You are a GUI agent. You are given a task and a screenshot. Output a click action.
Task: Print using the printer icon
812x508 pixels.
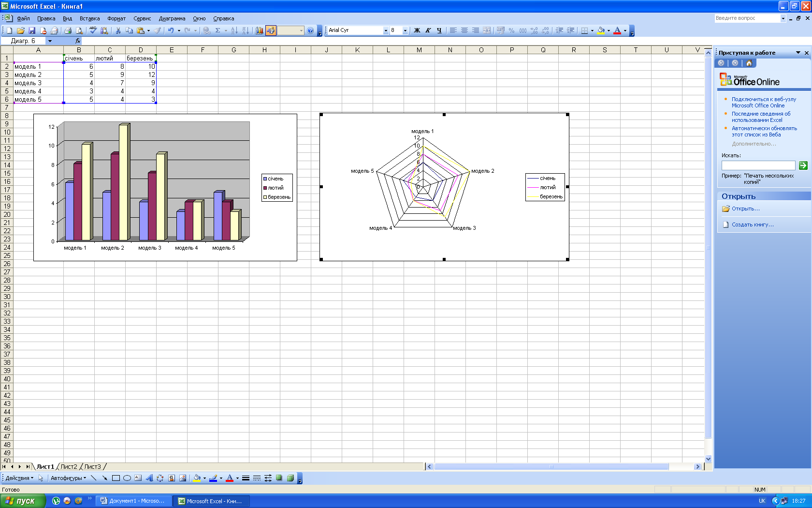click(68, 30)
